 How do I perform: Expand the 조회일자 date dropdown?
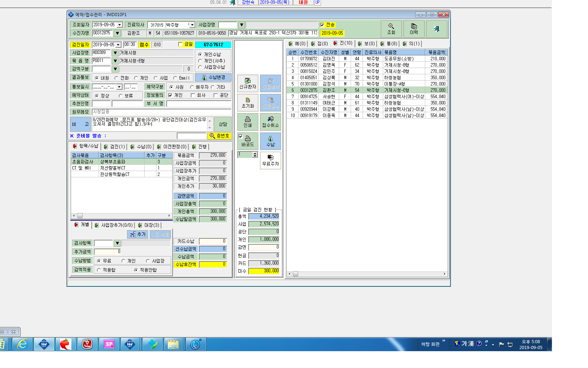tap(120, 25)
